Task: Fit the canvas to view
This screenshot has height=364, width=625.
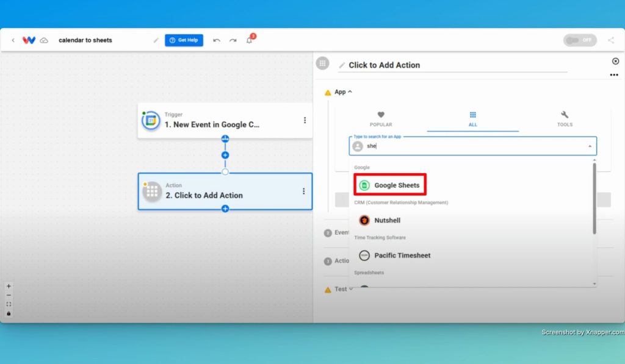Action: pyautogui.click(x=9, y=304)
